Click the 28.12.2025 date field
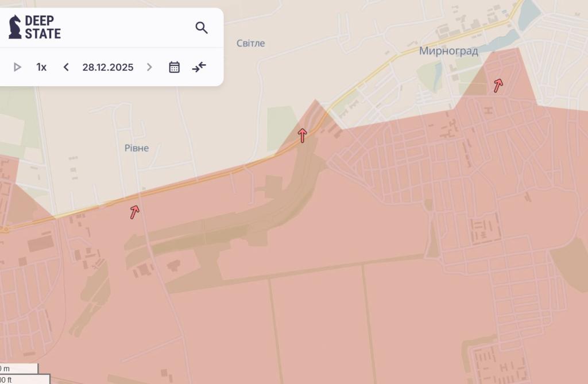 pos(107,67)
